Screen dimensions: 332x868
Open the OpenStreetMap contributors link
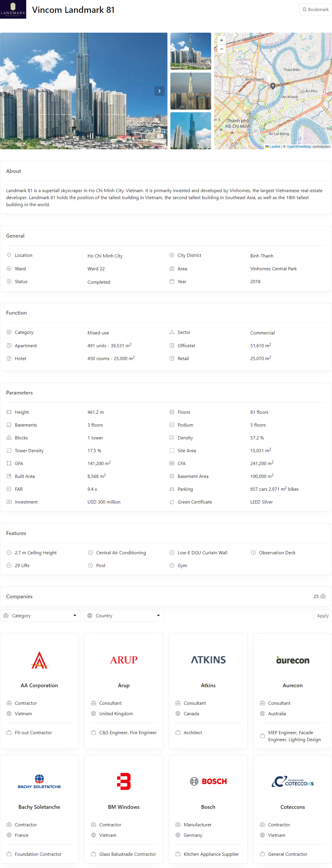299,147
